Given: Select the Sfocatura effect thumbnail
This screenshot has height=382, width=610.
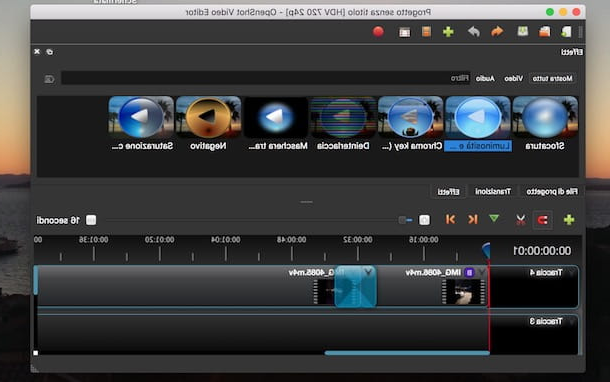Looking at the screenshot, I should point(545,118).
